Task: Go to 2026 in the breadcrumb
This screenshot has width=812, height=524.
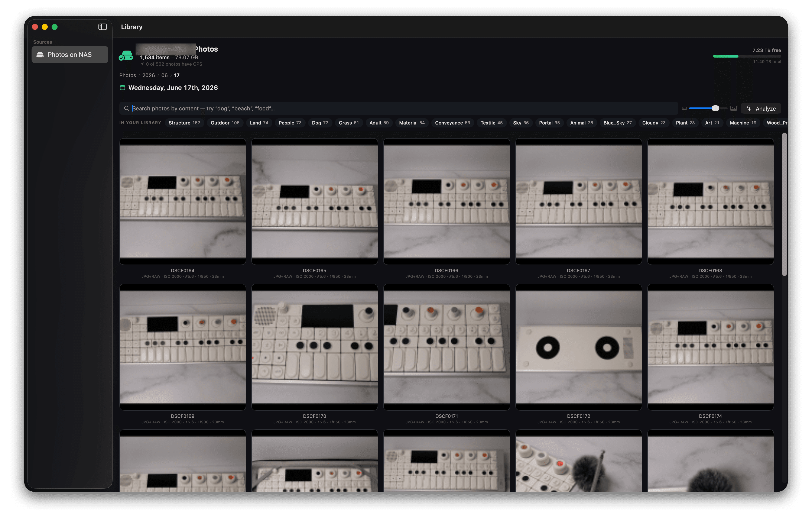Action: 148,75
